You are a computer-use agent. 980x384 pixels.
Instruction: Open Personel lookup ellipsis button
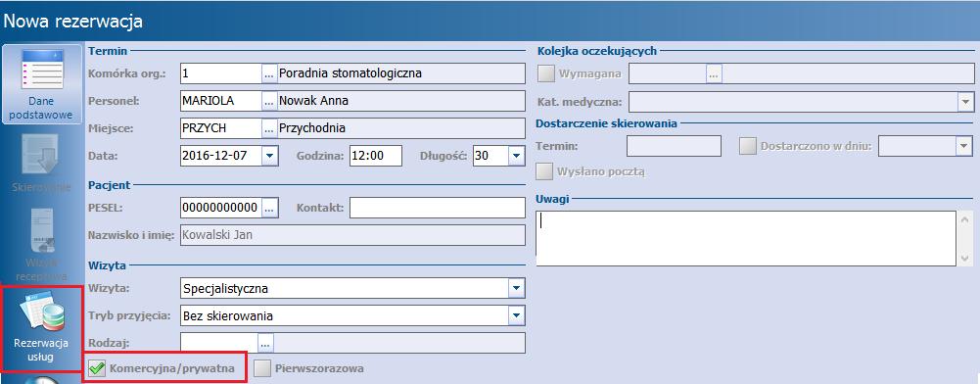[269, 101]
